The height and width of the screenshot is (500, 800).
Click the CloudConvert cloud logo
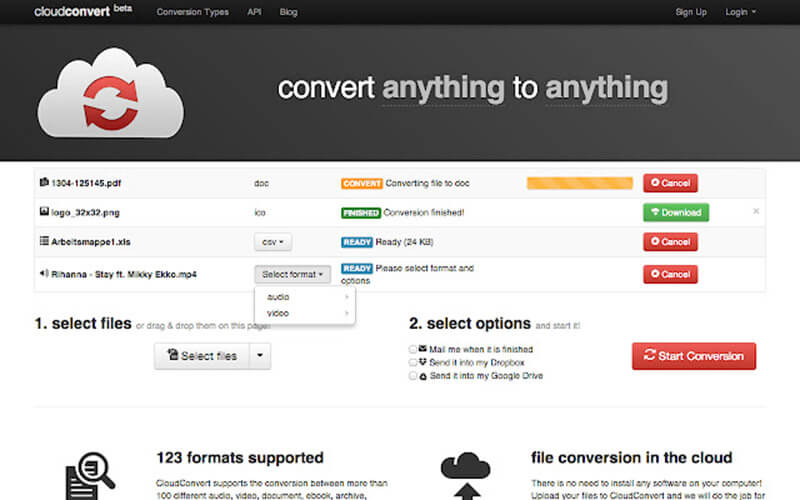click(110, 93)
